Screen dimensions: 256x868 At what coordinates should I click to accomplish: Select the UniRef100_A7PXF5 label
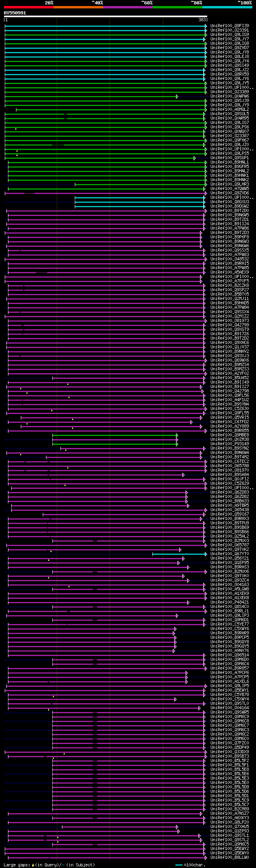[x=230, y=281]
